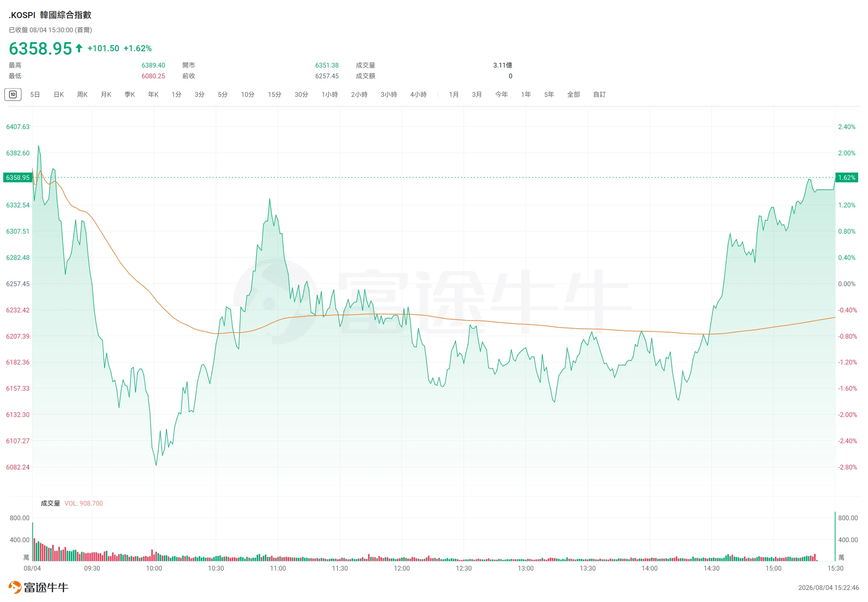Click the .KOSPI 韓國綜合指數 title

(x=50, y=15)
